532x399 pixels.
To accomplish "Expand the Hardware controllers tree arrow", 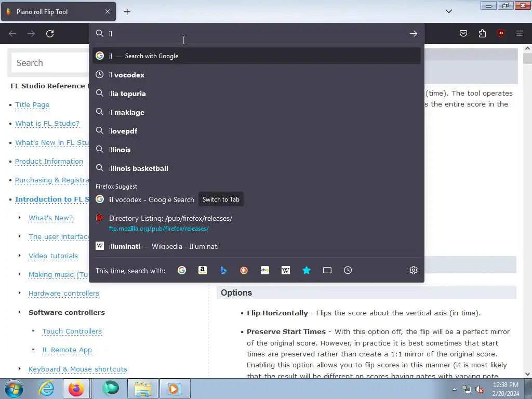I will click(20, 292).
